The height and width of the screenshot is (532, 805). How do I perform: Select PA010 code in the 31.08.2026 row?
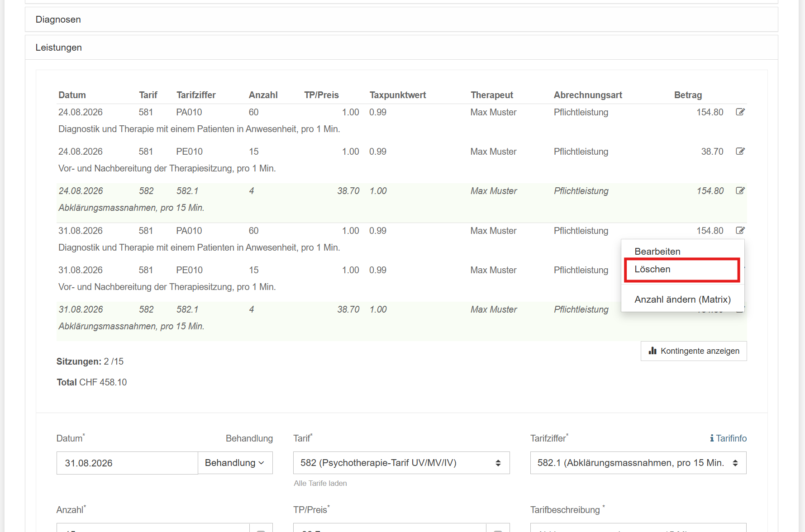pos(189,231)
